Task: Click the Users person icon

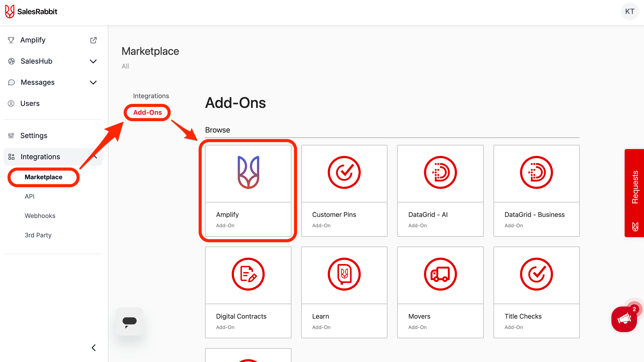Action: point(11,103)
